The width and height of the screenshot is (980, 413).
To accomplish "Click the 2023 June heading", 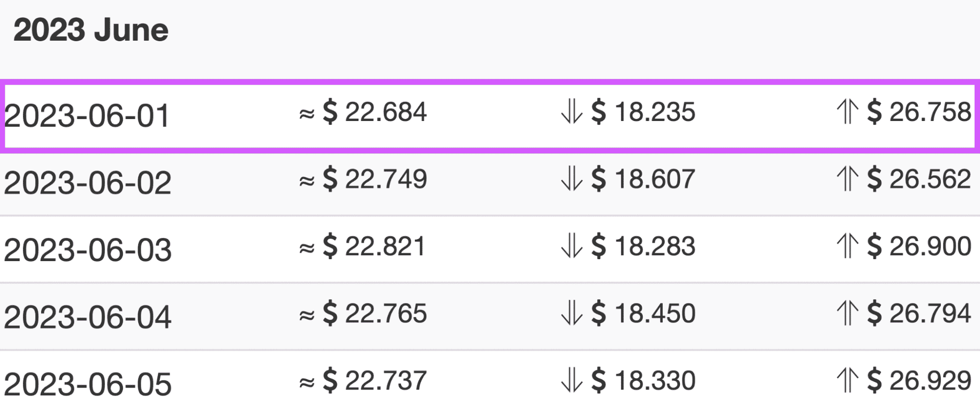I will (x=91, y=30).
